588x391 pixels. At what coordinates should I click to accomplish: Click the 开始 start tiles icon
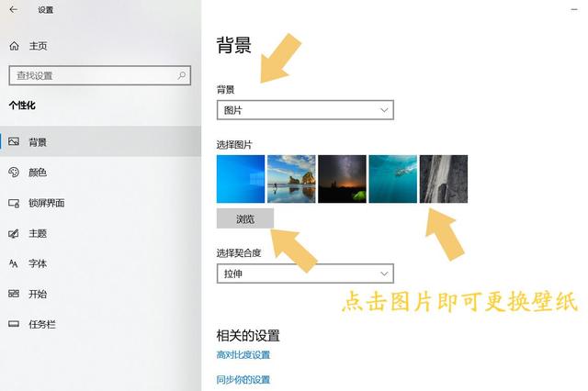[x=14, y=294]
